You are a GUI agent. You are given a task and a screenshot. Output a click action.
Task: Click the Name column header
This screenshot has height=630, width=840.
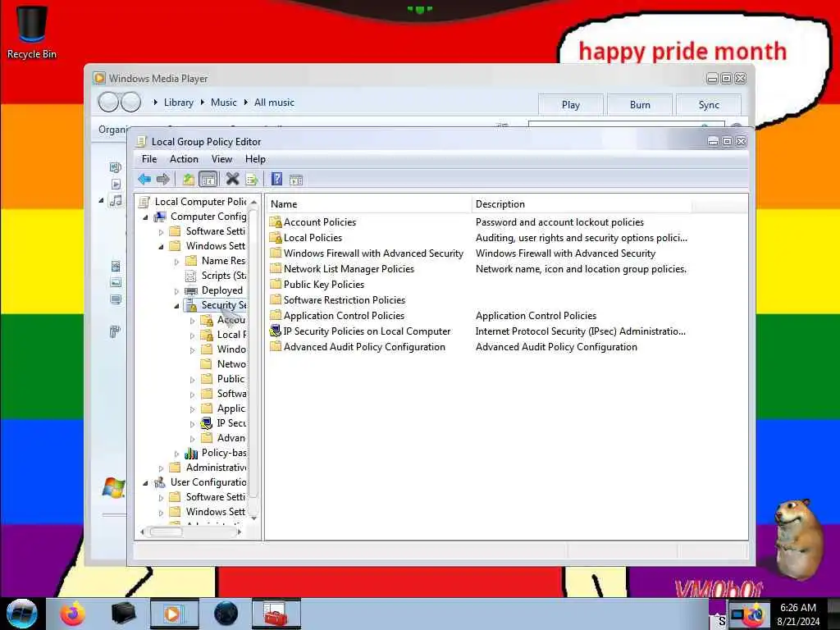[368, 204]
